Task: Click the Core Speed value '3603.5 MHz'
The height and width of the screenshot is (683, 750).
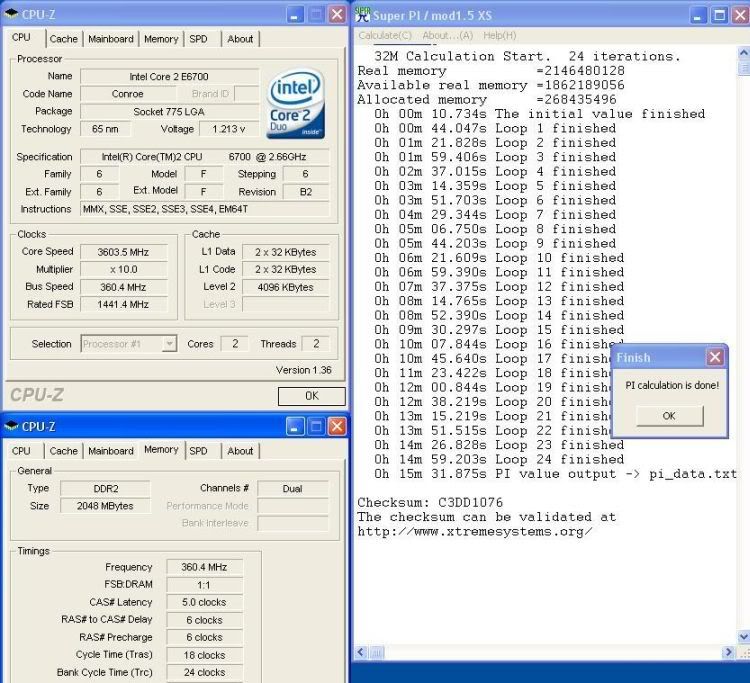Action: pyautogui.click(x=123, y=252)
